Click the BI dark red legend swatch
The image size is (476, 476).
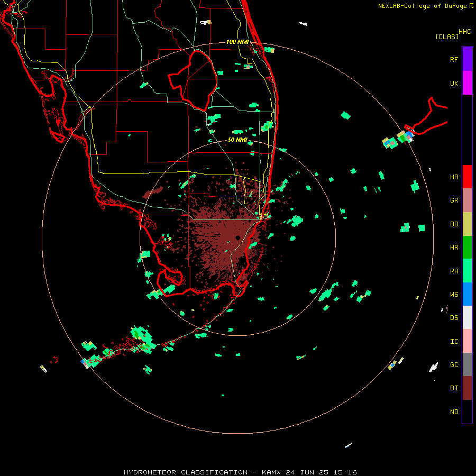point(467,388)
